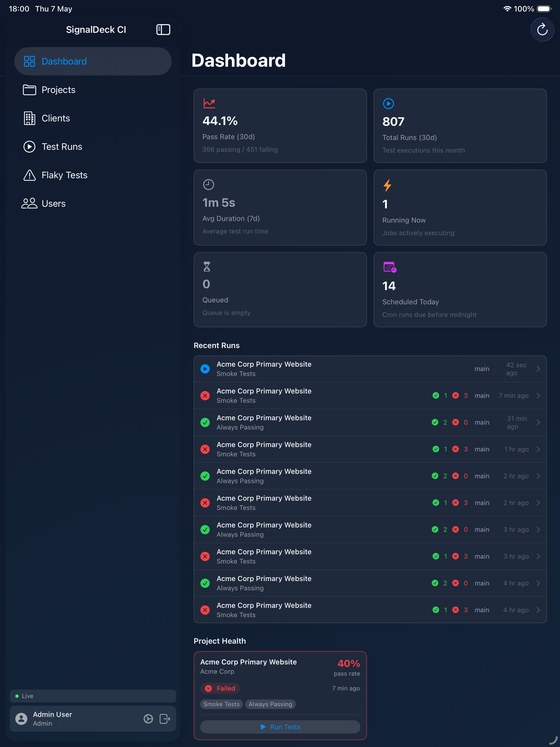Click the Flaky Tests warning triangle icon
560x747 pixels.
pos(29,175)
